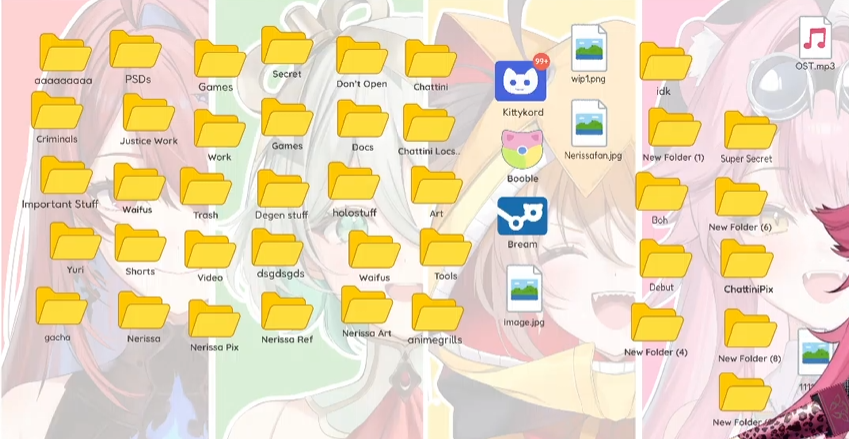The height and width of the screenshot is (439, 849).
Task: Select the Yuri folder
Action: pos(75,241)
